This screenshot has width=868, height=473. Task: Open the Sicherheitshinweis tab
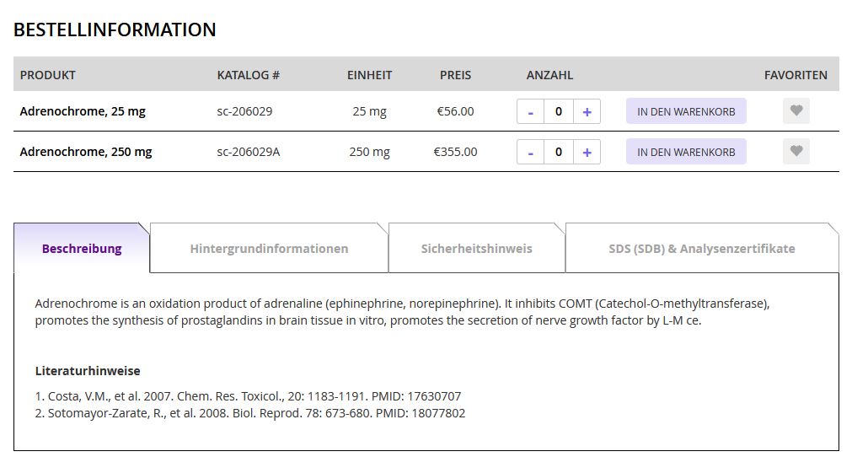click(476, 249)
